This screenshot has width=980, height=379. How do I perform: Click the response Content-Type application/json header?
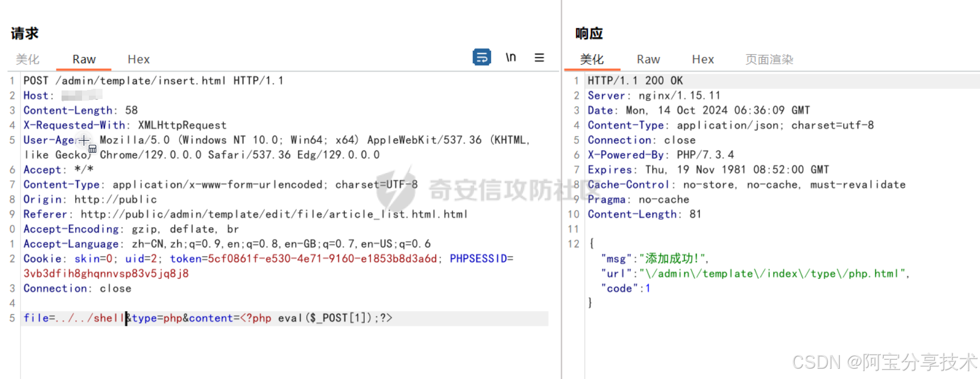[x=730, y=125]
